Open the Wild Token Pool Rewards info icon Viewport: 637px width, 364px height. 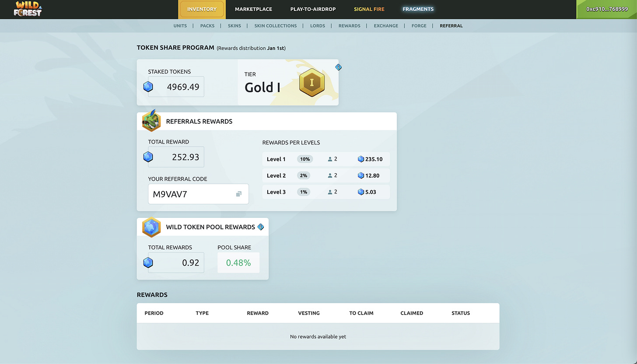pyautogui.click(x=261, y=227)
